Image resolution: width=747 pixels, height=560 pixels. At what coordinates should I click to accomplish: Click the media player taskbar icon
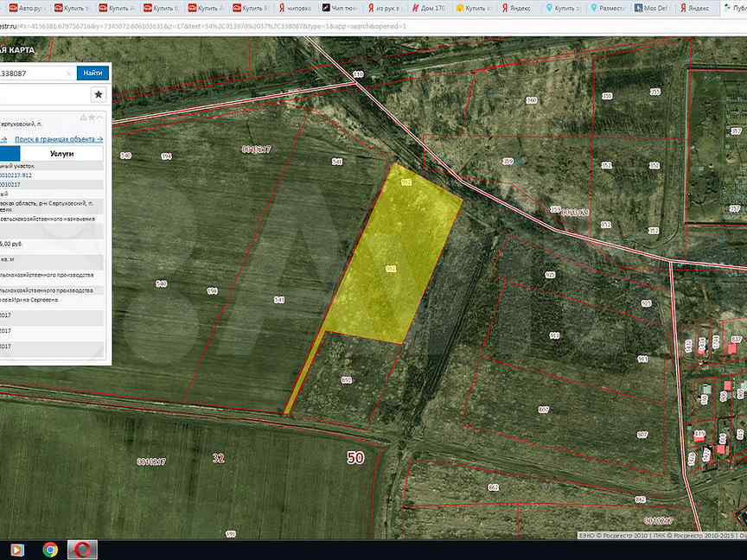[16, 550]
